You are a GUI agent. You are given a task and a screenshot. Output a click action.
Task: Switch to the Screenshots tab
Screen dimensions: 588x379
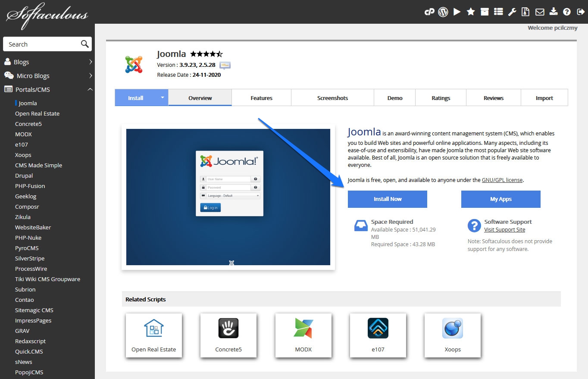pyautogui.click(x=332, y=98)
